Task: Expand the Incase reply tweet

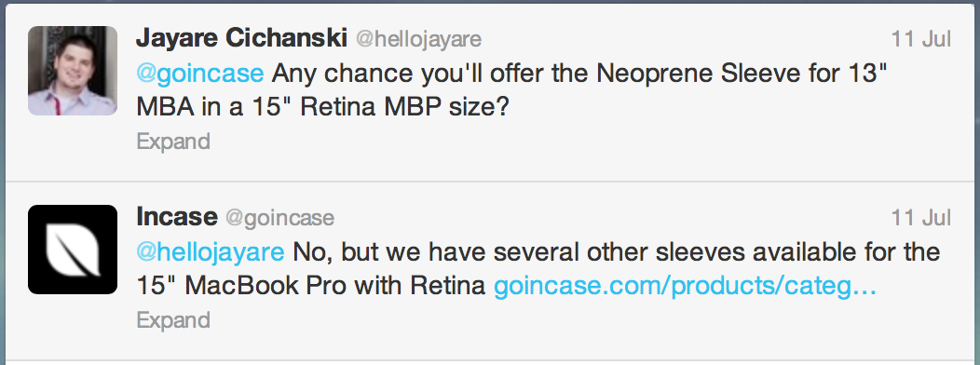Action: tap(173, 320)
